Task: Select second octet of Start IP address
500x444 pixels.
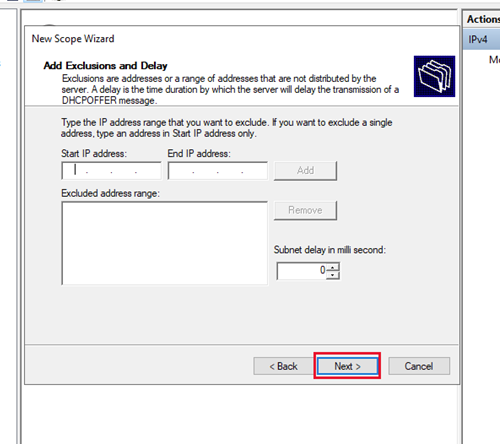Action: [x=99, y=171]
